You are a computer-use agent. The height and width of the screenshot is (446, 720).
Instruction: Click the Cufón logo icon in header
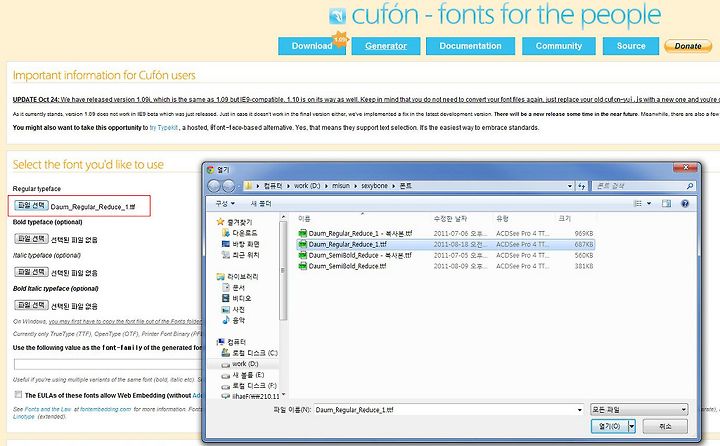pos(338,17)
